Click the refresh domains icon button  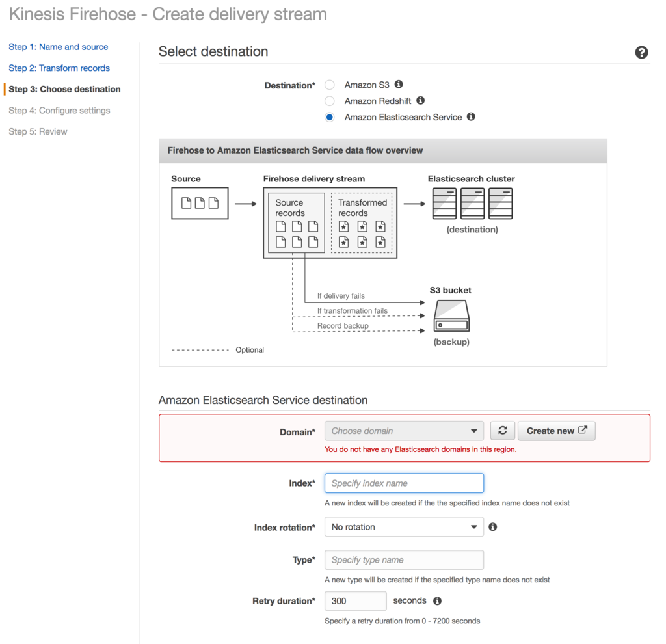503,431
